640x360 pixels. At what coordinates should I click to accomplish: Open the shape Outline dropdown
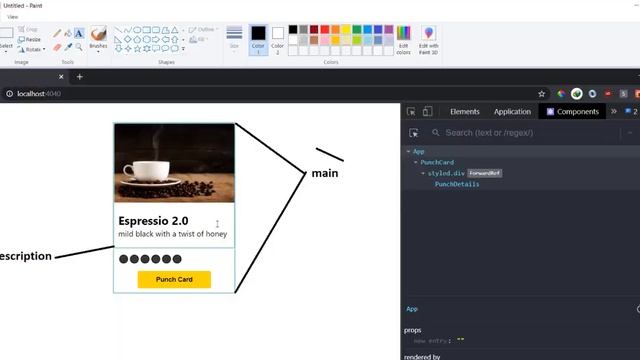pos(203,29)
